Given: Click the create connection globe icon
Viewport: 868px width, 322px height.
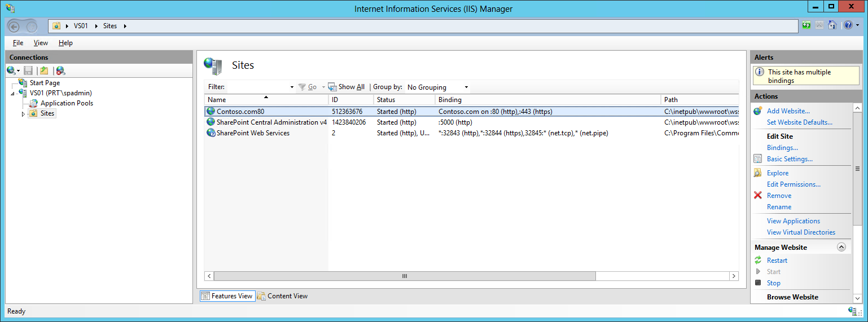Looking at the screenshot, I should coord(11,70).
